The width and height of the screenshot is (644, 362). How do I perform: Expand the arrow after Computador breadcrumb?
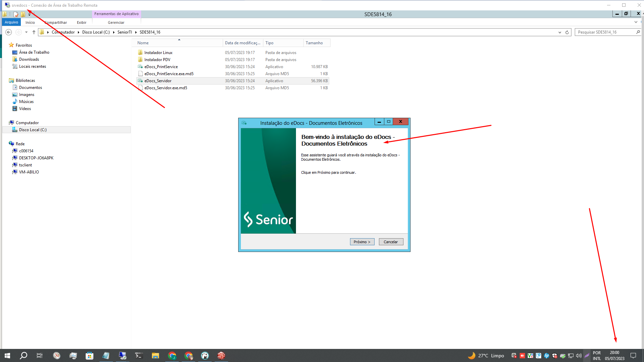tap(79, 32)
